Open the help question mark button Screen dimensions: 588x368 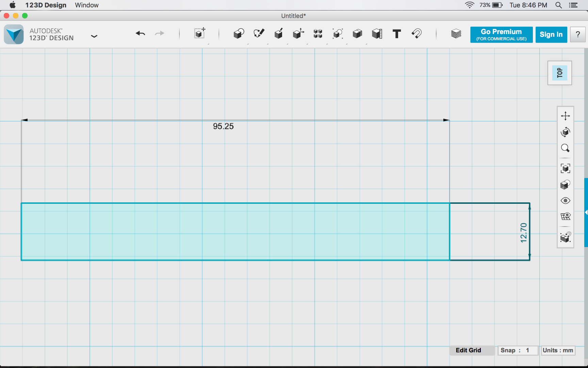click(x=578, y=34)
